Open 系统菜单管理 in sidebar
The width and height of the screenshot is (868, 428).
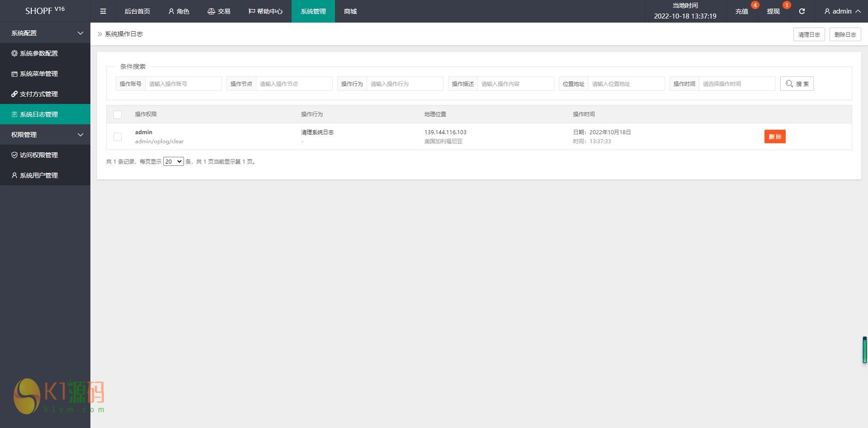(45, 74)
